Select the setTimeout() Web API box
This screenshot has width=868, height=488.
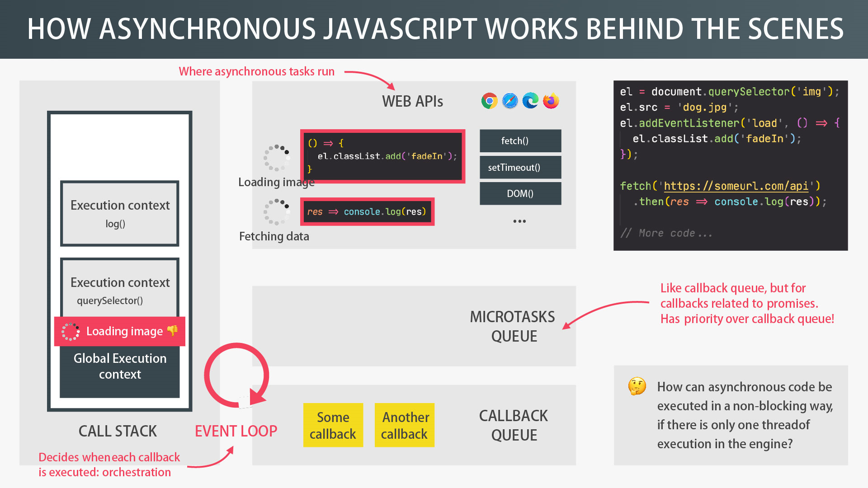click(x=520, y=168)
